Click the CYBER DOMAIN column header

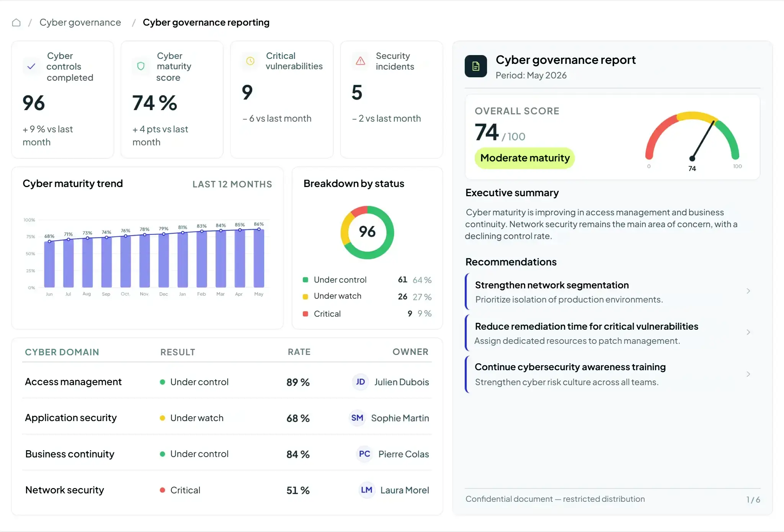tap(62, 352)
